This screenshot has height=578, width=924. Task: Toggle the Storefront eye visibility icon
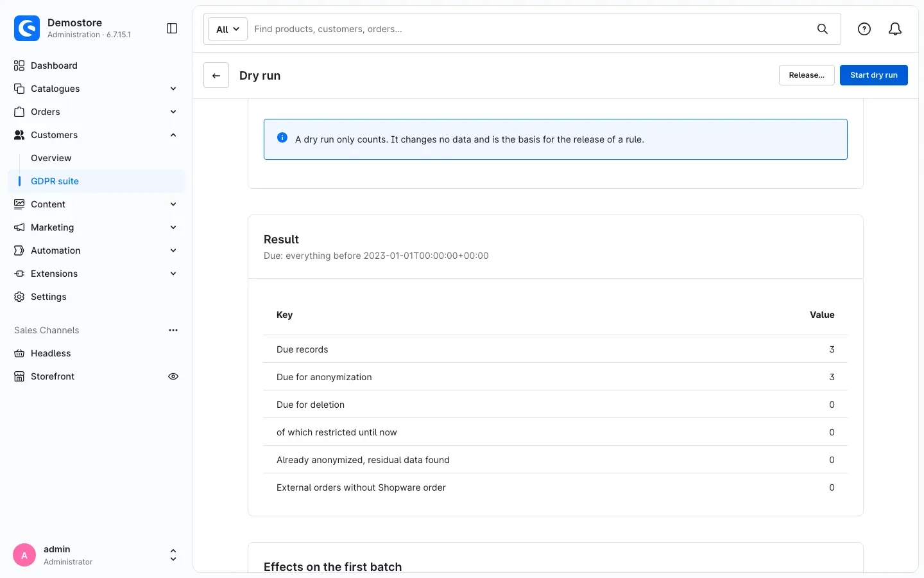coord(173,376)
